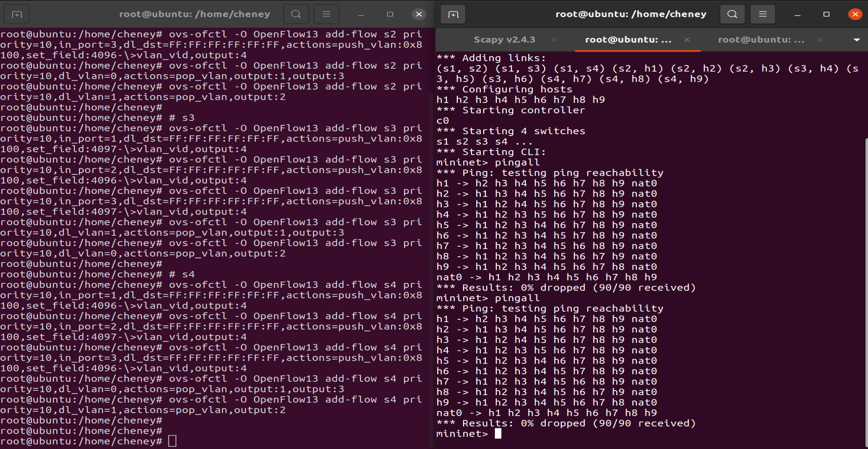Click the first 'Results: 0% dropped' line

click(566, 288)
